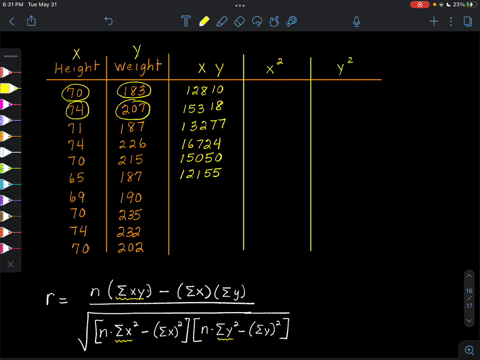480x360 pixels.
Task: Pick the orange pen preset
Action: point(10,136)
